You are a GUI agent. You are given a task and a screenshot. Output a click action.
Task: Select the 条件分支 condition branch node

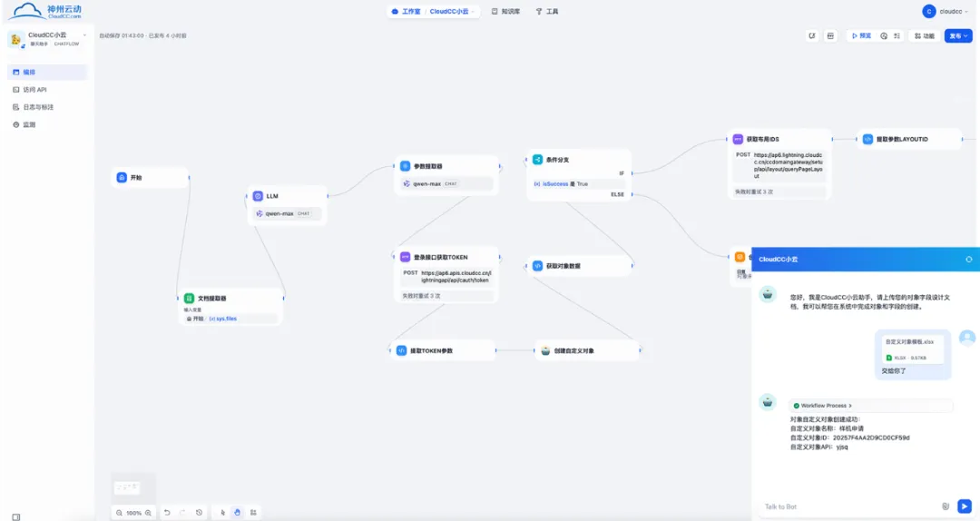579,176
